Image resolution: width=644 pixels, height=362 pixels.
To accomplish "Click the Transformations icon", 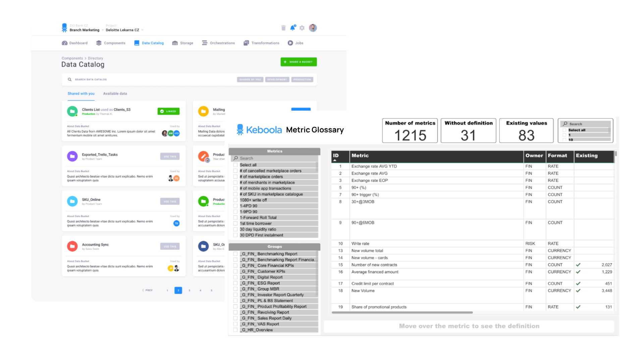I will coord(246,43).
